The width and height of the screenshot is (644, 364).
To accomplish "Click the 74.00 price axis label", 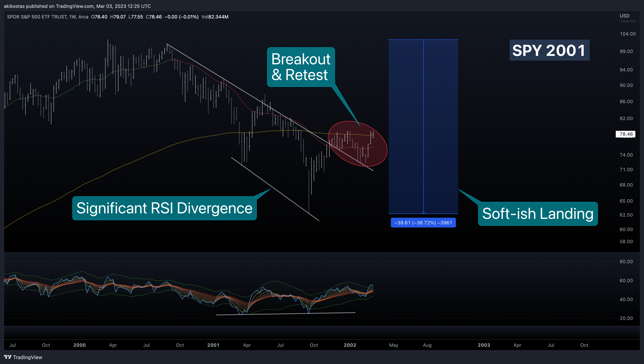I will [626, 155].
